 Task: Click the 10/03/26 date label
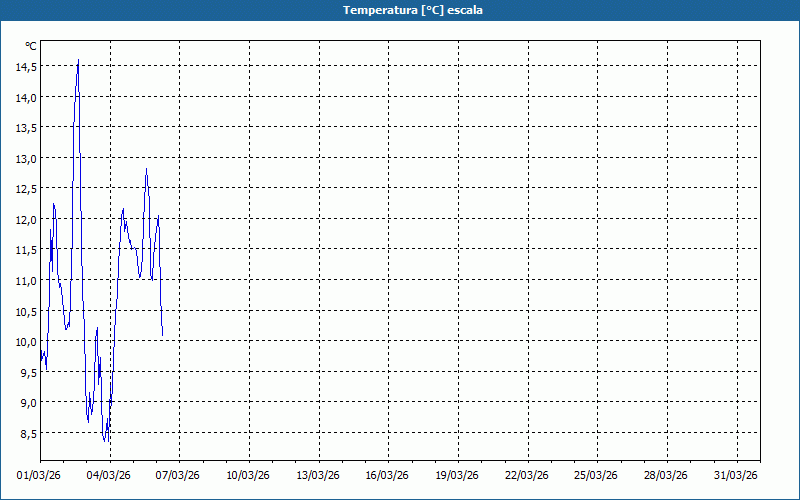[x=248, y=476]
